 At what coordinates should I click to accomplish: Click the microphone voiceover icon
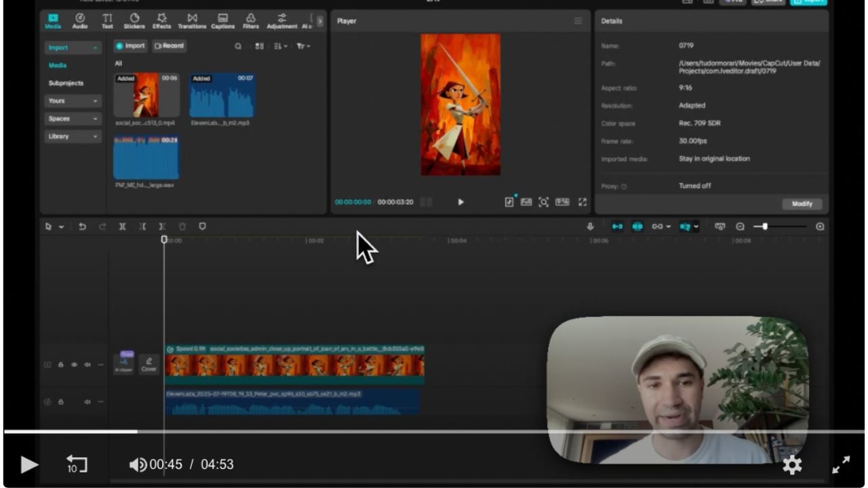tap(590, 226)
